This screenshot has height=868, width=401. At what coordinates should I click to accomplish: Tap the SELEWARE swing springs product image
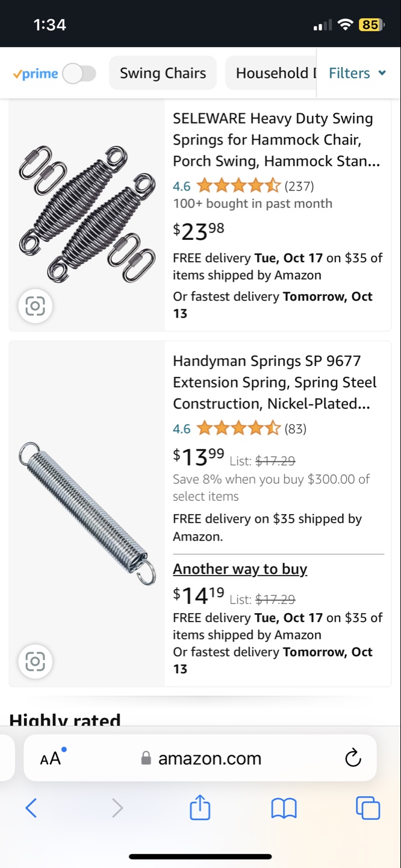click(x=87, y=214)
